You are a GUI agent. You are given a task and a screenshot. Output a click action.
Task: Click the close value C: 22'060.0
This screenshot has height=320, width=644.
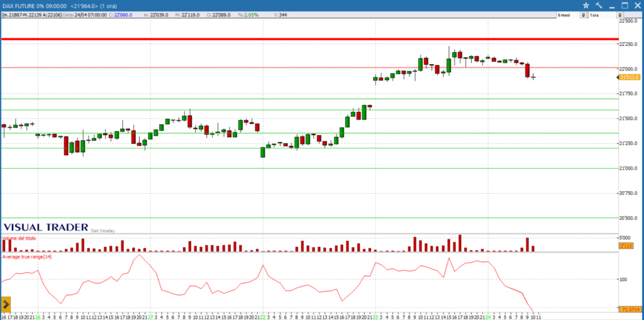pos(123,15)
